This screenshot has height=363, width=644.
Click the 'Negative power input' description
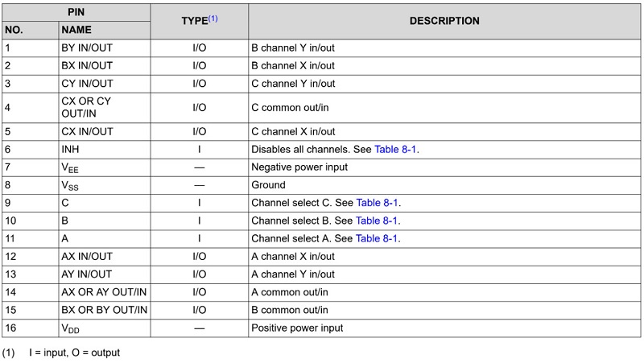299,167
